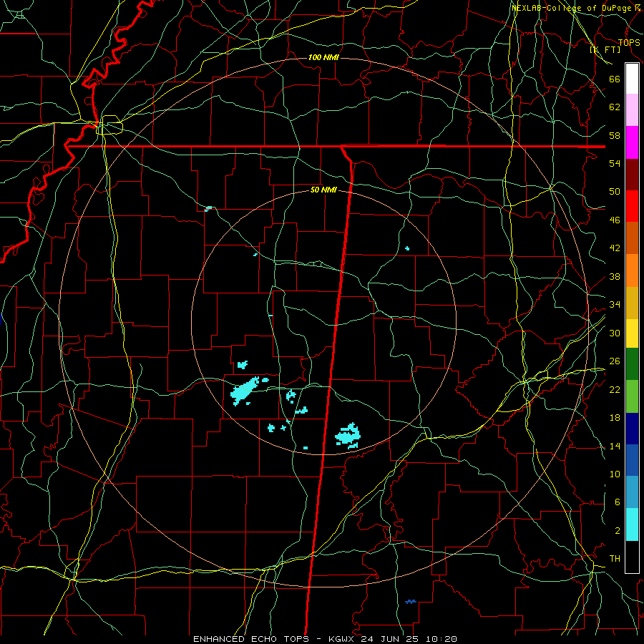Click the '100 NMI' range ring label
The width and height of the screenshot is (644, 644).
[x=323, y=57]
